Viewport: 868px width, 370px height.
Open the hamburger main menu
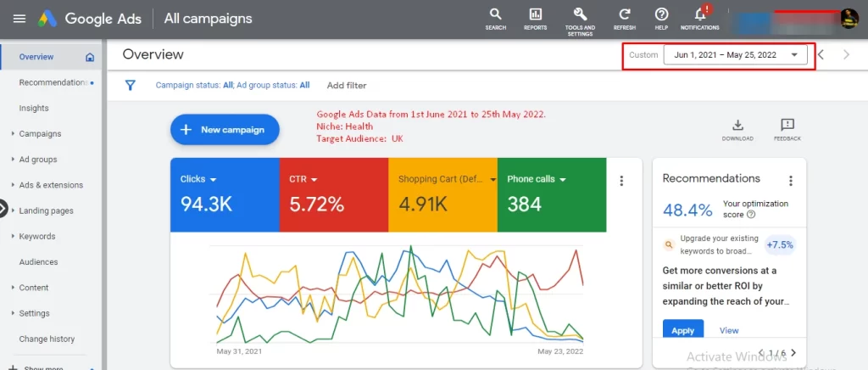pos(19,19)
